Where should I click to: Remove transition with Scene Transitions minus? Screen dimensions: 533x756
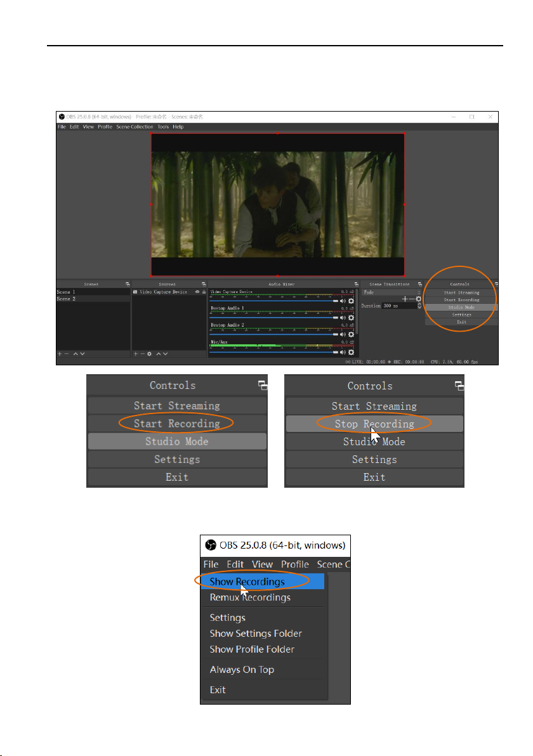tap(411, 299)
